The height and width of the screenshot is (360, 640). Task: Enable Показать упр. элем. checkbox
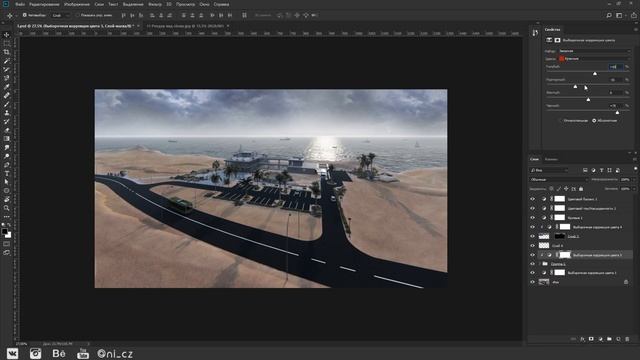78,15
